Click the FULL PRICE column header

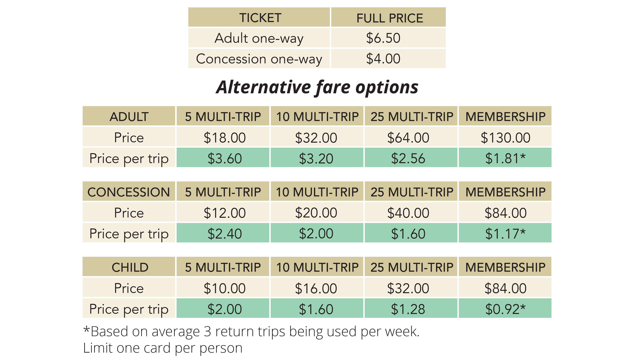click(388, 17)
